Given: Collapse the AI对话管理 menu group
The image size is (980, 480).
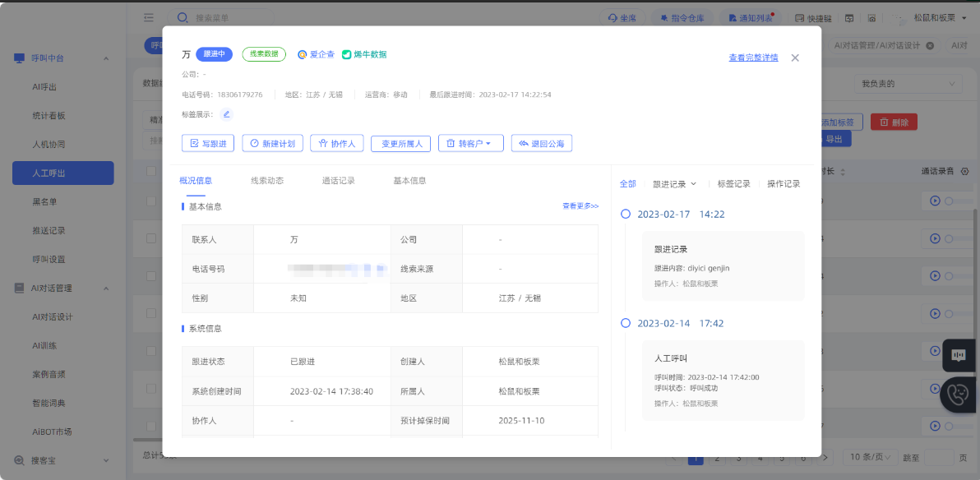Looking at the screenshot, I should (x=105, y=288).
